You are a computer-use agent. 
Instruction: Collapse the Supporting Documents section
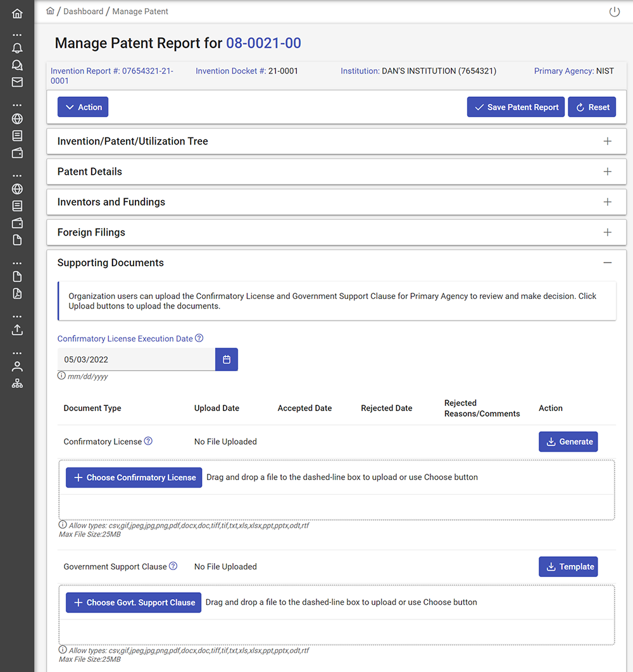click(607, 263)
